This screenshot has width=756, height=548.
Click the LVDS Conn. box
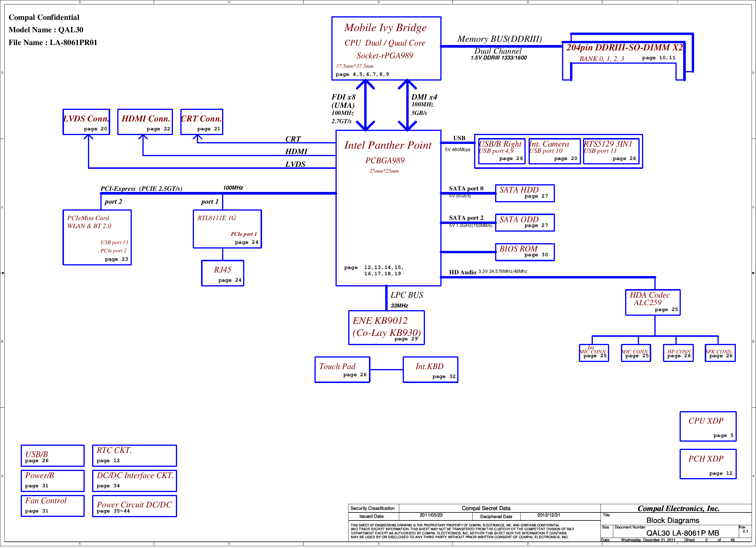pyautogui.click(x=86, y=122)
